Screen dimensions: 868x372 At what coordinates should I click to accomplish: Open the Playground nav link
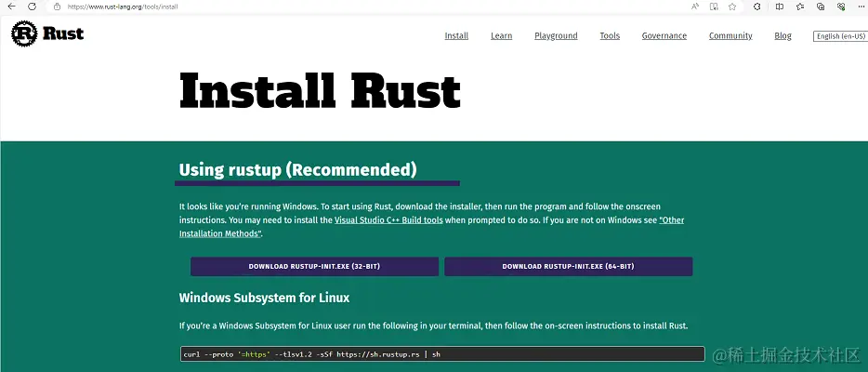coord(556,35)
